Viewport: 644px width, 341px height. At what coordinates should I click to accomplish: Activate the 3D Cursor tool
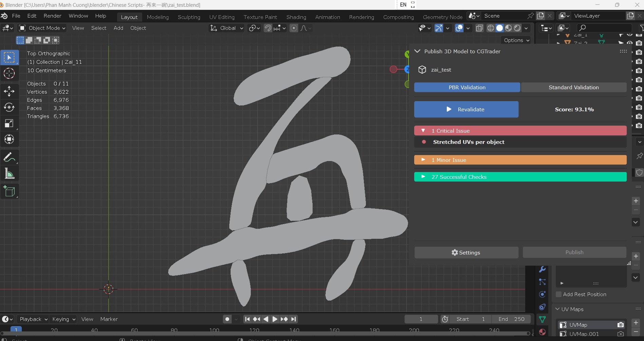tap(9, 73)
